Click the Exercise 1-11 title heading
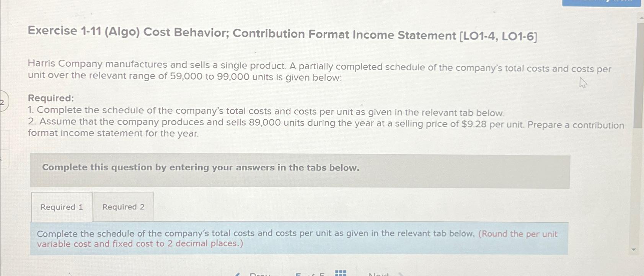Image resolution: width=644 pixels, height=276 pixels. [283, 35]
